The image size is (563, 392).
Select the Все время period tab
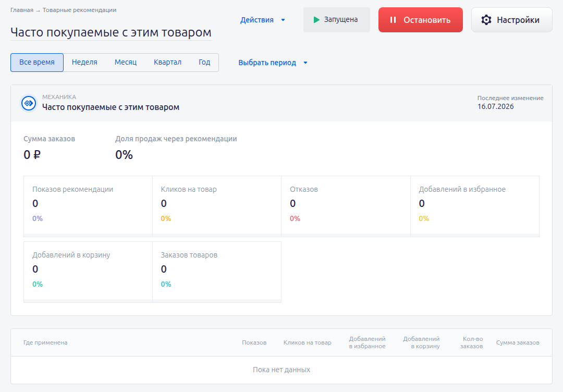click(x=37, y=63)
